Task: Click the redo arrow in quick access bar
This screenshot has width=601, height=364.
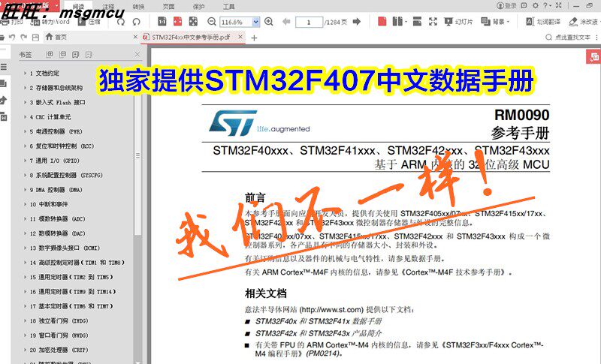Action: point(24,37)
